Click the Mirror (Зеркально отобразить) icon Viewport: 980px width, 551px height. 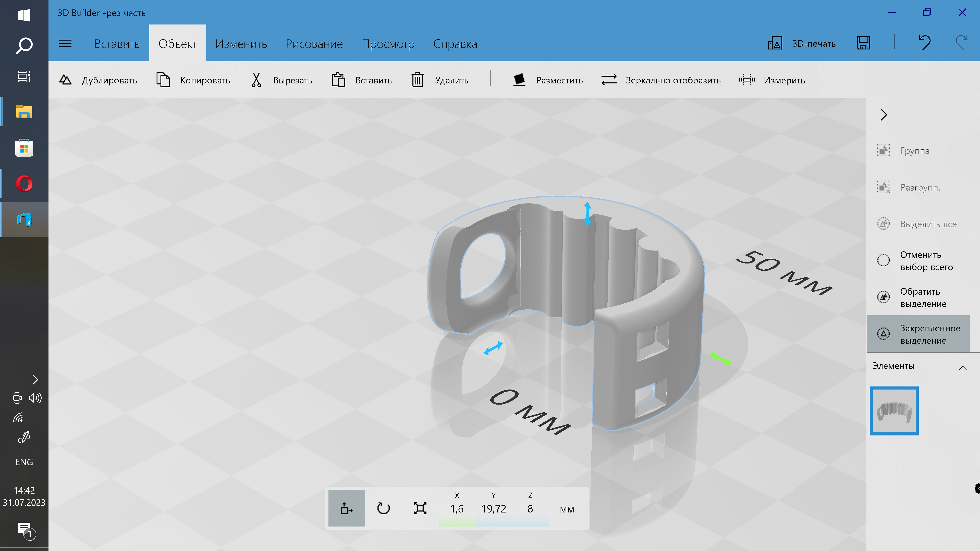coord(609,80)
